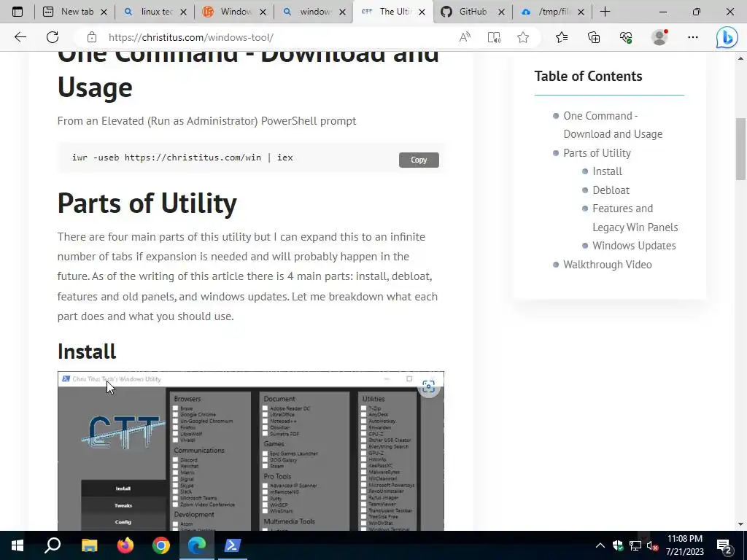Open the tab actions menu icon
The width and height of the screenshot is (747, 560).
coord(18,12)
